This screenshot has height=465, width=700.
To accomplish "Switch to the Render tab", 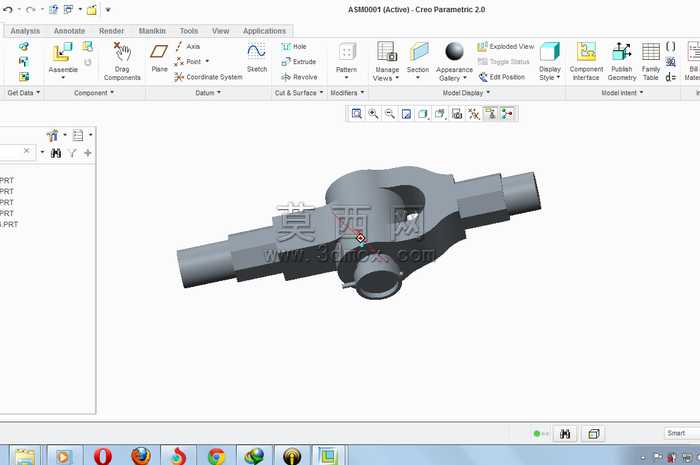I will pos(111,31).
